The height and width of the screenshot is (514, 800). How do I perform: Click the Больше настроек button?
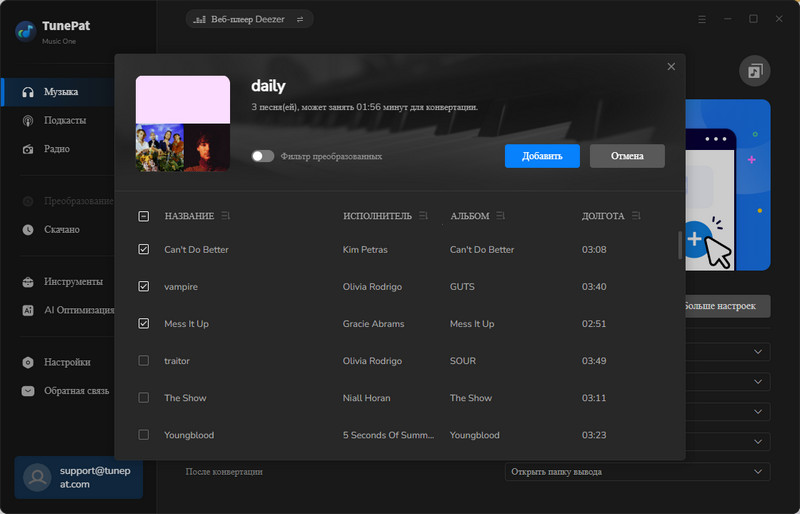[727, 306]
